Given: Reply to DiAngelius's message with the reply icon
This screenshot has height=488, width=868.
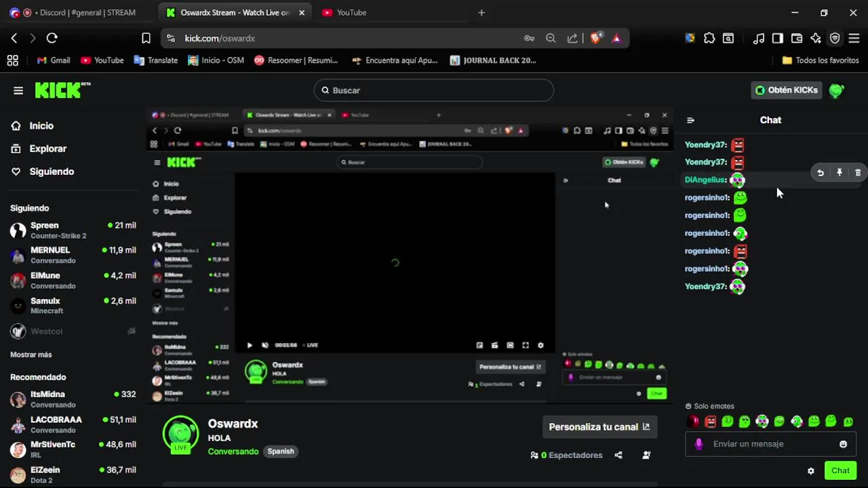Looking at the screenshot, I should 821,173.
